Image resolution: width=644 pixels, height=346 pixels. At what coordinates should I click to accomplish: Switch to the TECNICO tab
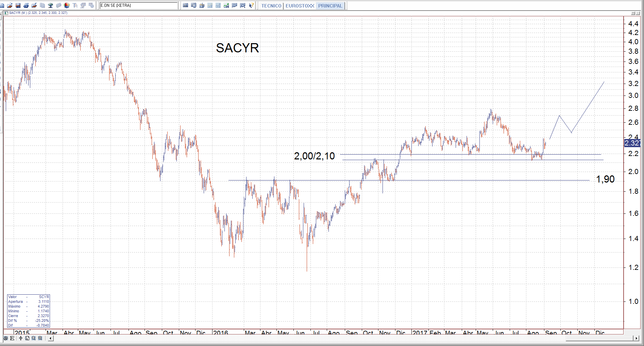pyautogui.click(x=271, y=6)
